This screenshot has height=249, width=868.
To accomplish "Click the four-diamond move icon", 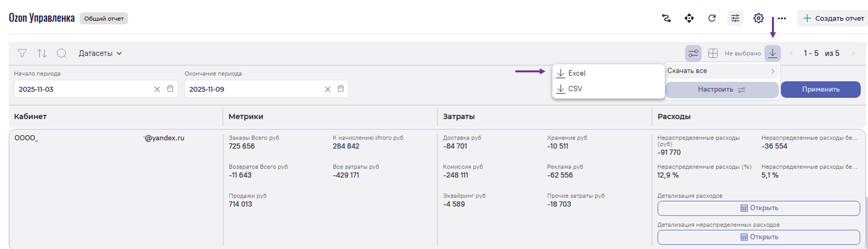I will coord(689,18).
